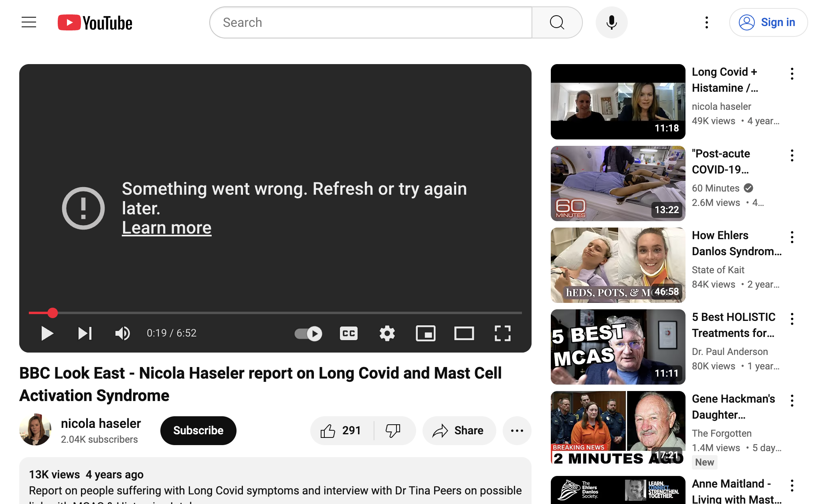Open options for 5 Best HOLISTIC video
The image size is (821, 504).
[792, 319]
